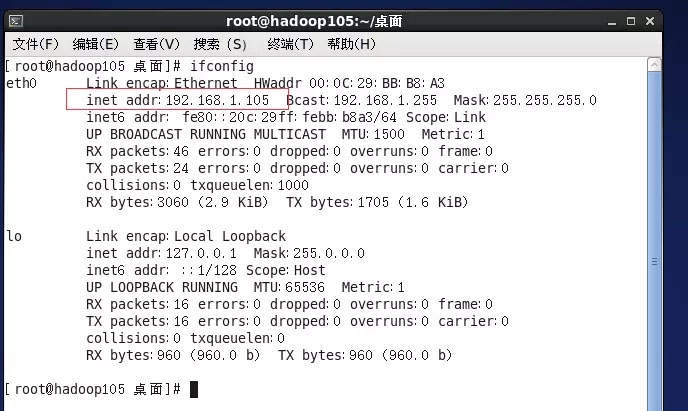Open the 文件(F) menu
The image size is (688, 411).
36,44
